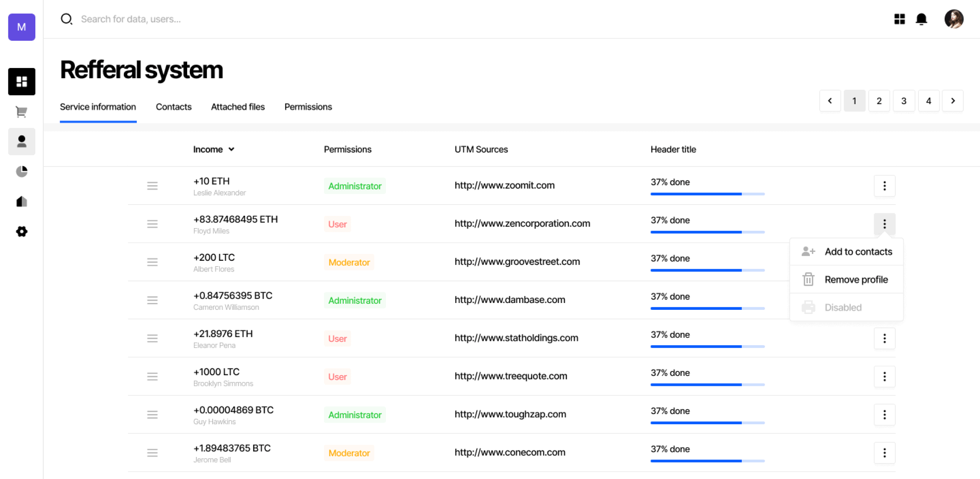Open three-dot menu for zoomit.com row
This screenshot has height=479, width=980.
(x=884, y=186)
